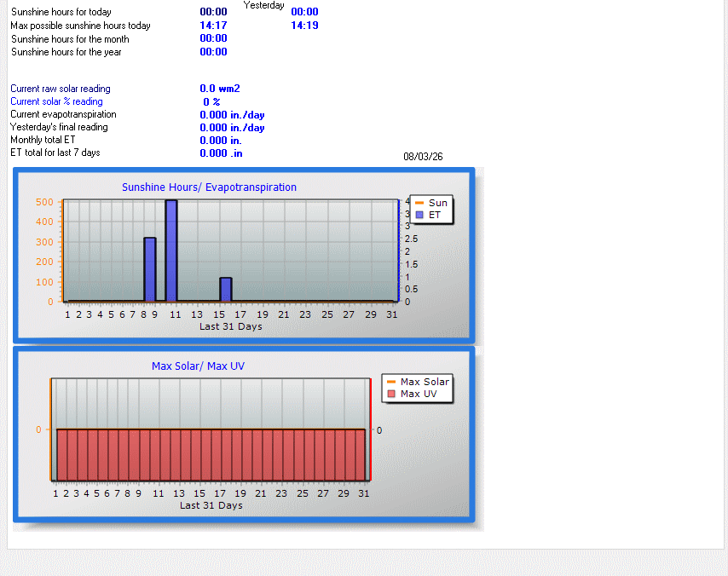Viewport: 728px width, 576px height.
Task: Click the ET total for last 7 days label
Action: coord(55,153)
